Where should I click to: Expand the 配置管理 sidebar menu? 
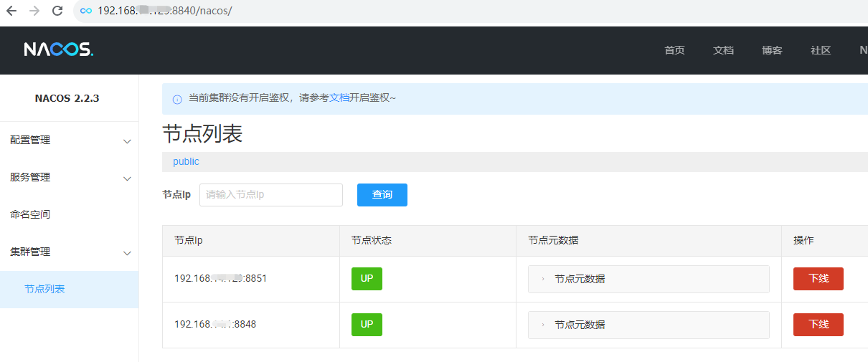pyautogui.click(x=70, y=140)
